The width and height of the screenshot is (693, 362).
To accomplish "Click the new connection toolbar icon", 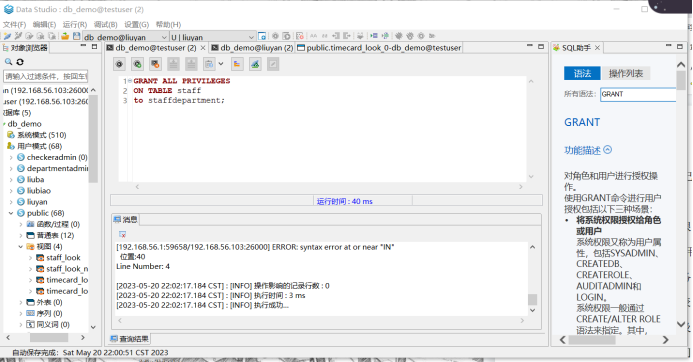I will coord(8,36).
